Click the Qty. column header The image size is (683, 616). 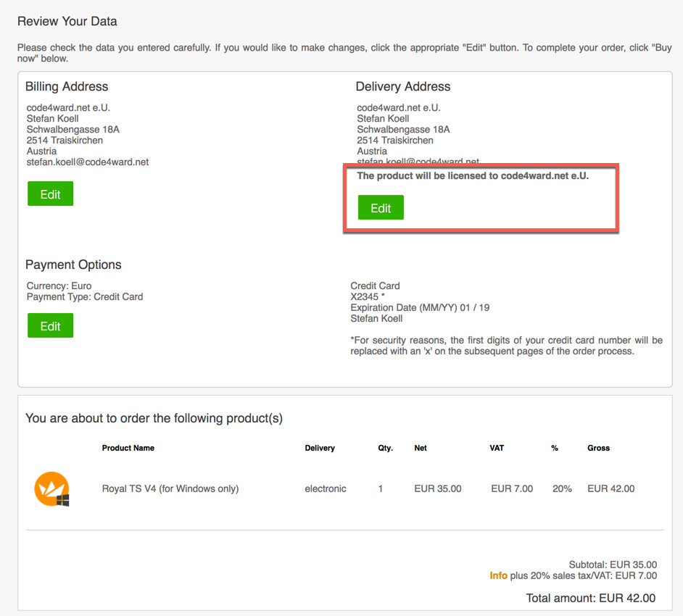[x=385, y=448]
